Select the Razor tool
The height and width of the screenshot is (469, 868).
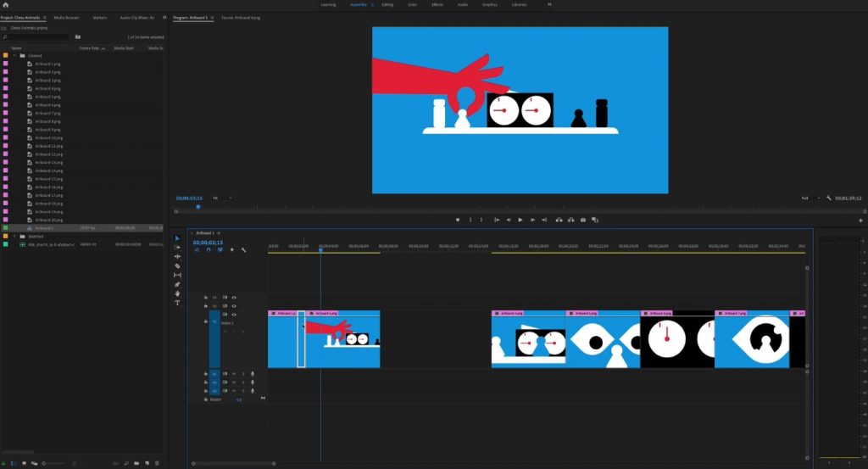177,265
